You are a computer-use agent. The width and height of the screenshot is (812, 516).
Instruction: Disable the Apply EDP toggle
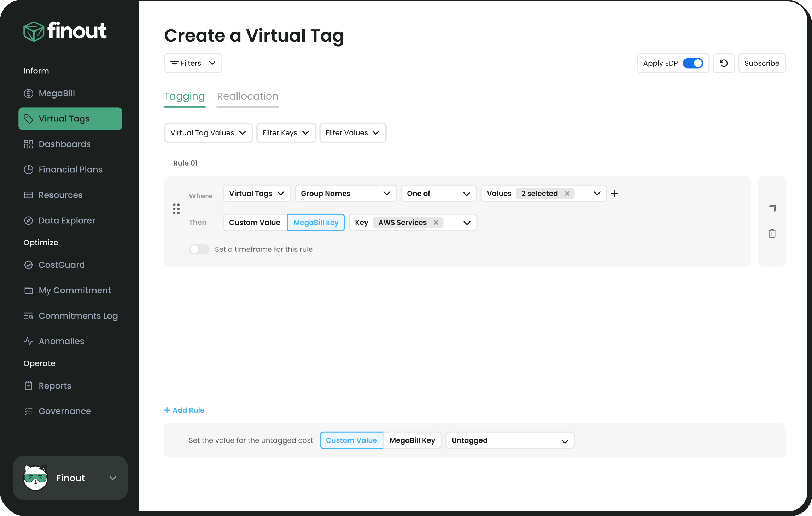[x=693, y=63]
